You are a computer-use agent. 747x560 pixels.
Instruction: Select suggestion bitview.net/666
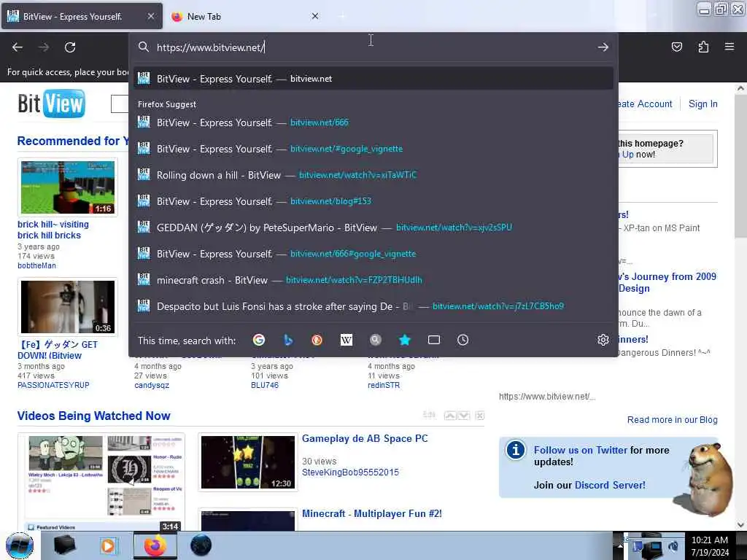[x=373, y=122]
